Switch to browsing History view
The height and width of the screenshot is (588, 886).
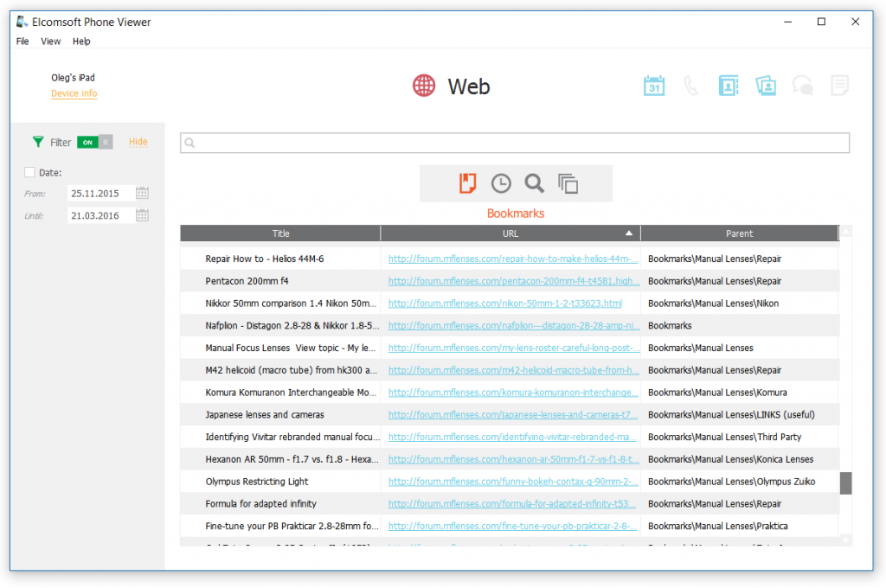click(500, 183)
